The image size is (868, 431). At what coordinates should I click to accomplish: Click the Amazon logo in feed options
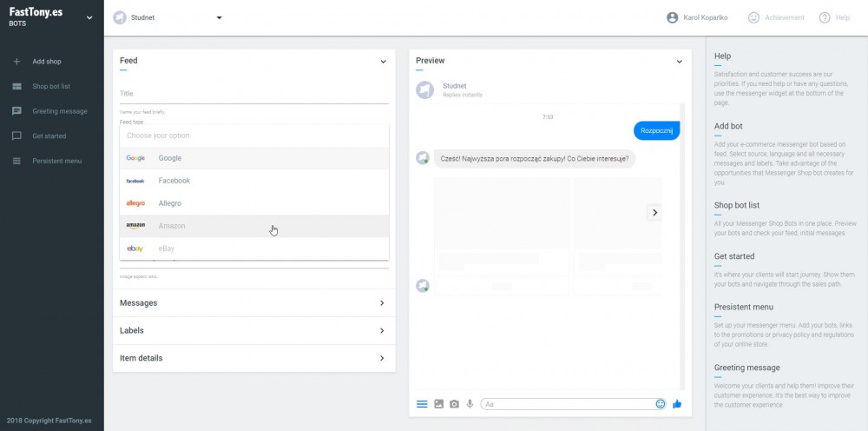point(135,226)
